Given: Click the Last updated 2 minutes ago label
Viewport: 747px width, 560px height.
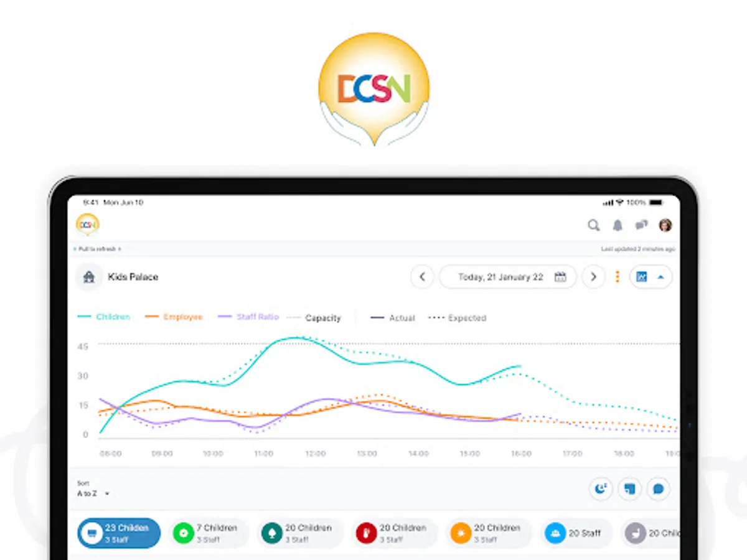Looking at the screenshot, I should coord(637,249).
